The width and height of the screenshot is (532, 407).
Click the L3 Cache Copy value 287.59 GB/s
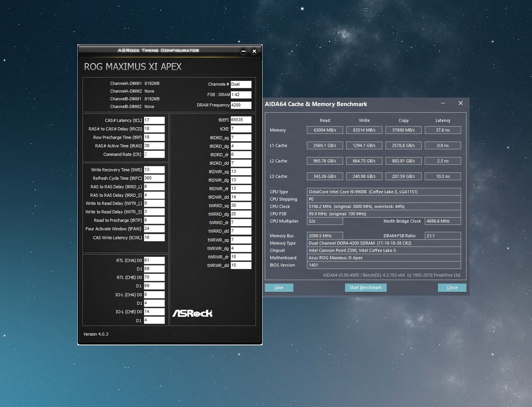(x=404, y=176)
